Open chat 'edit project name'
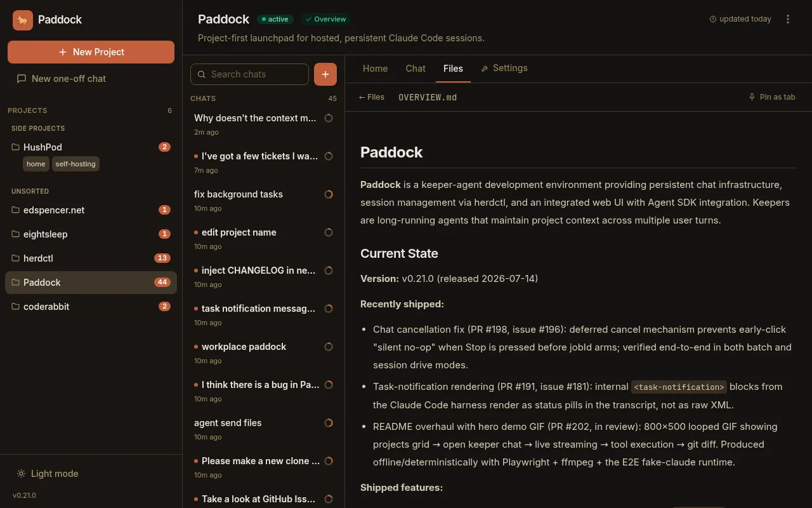The height and width of the screenshot is (508, 812). 263,239
